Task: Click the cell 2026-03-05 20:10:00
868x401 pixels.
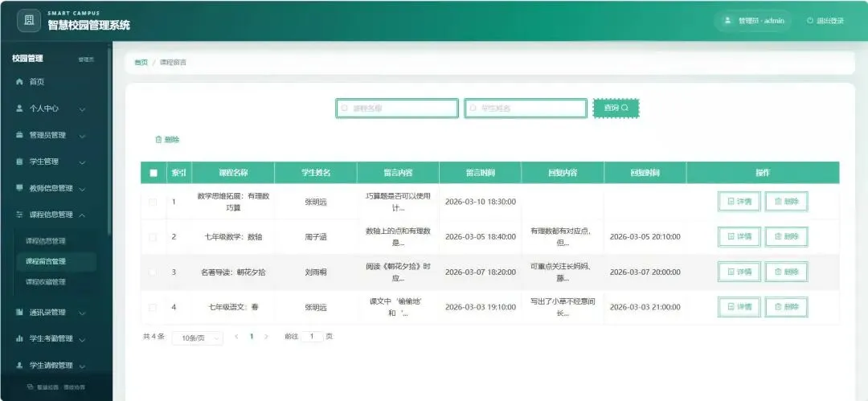Action: coord(645,237)
